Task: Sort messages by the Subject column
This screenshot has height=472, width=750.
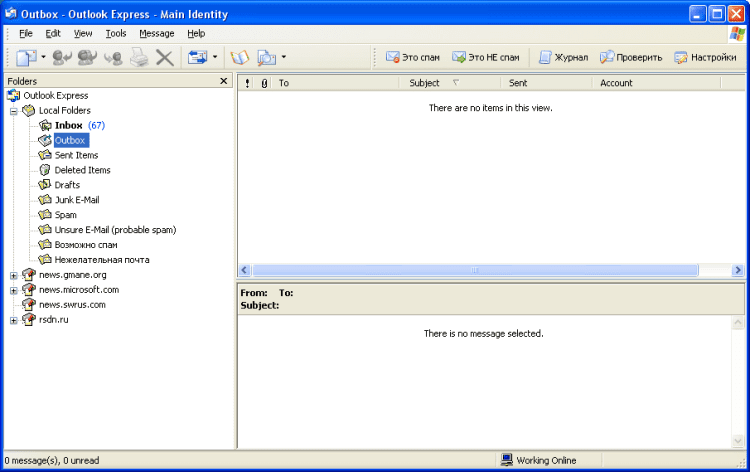Action: 450,83
